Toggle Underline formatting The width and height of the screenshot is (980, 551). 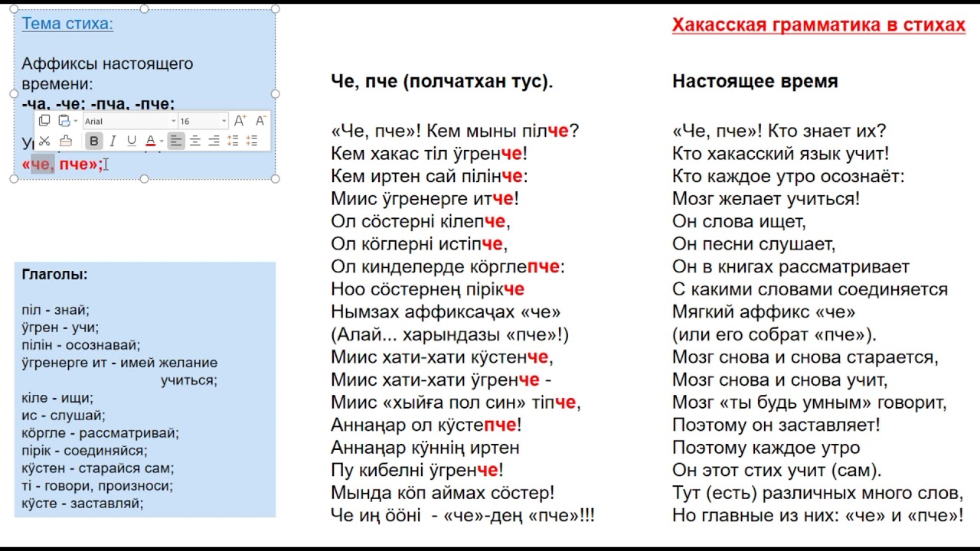pyautogui.click(x=132, y=141)
